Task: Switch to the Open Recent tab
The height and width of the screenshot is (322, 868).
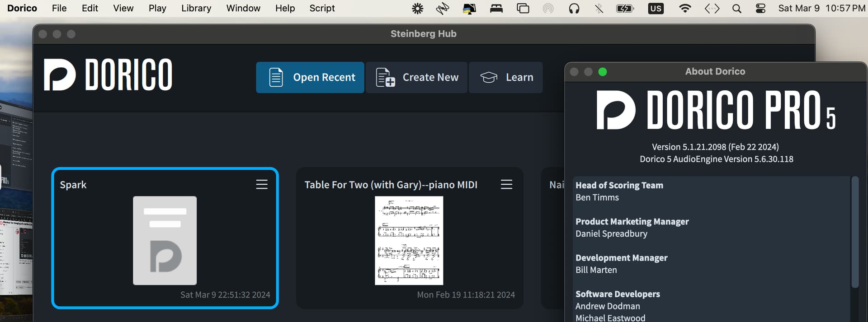Action: [x=310, y=78]
